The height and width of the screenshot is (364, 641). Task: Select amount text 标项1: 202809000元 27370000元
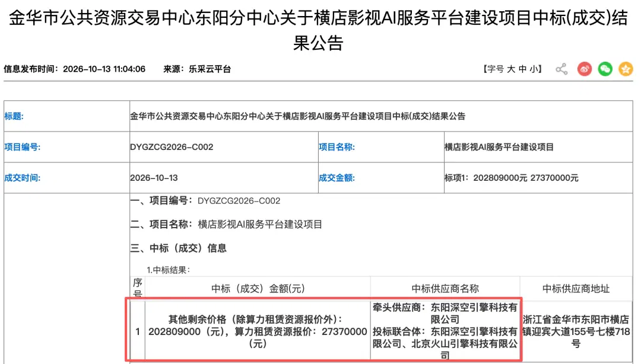coord(512,178)
